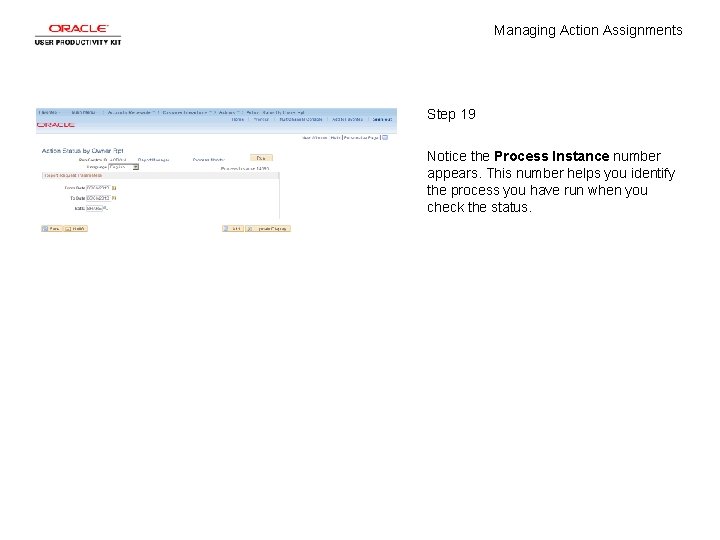Open the Report Manager link
Screen dimensions: 720x540
click(x=153, y=160)
